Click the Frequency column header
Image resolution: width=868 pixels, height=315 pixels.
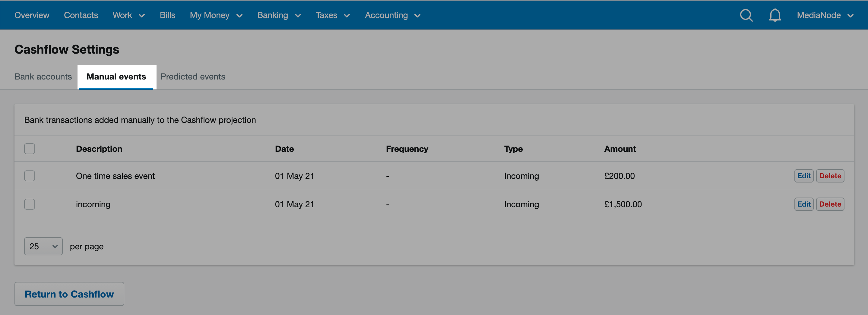[x=407, y=149]
